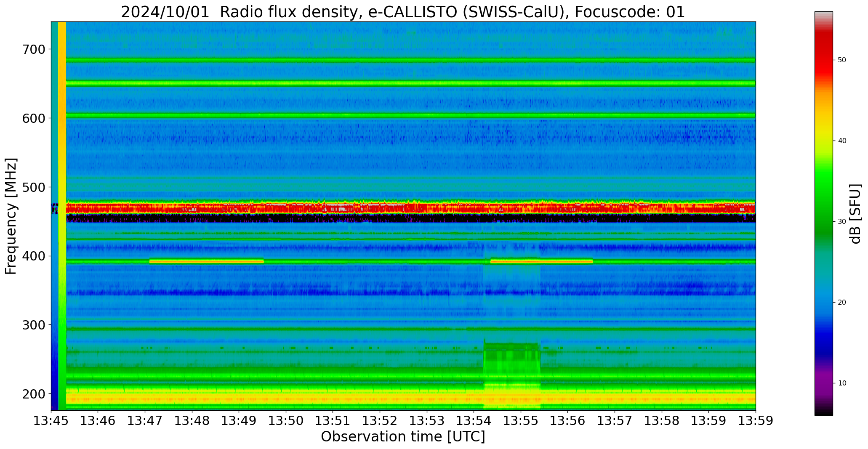The width and height of the screenshot is (868, 449).
Task: Click the orange segment at 392 MHz near 13:55
Action: pyautogui.click(x=542, y=261)
